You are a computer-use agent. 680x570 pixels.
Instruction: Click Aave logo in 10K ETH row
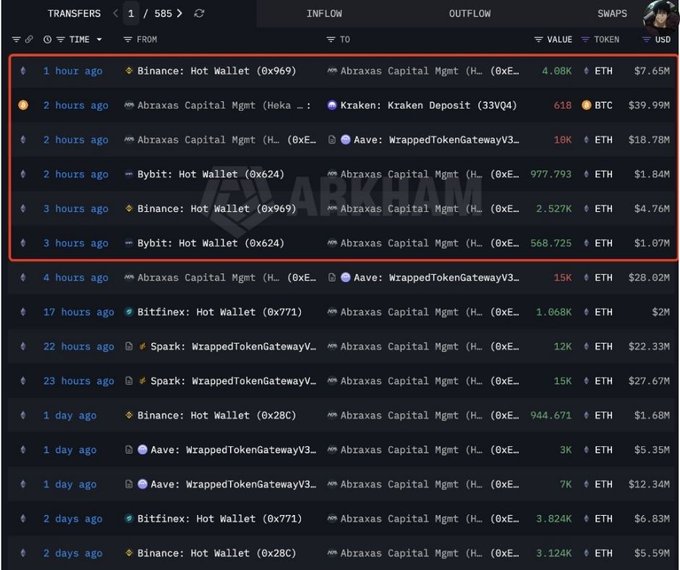346,140
